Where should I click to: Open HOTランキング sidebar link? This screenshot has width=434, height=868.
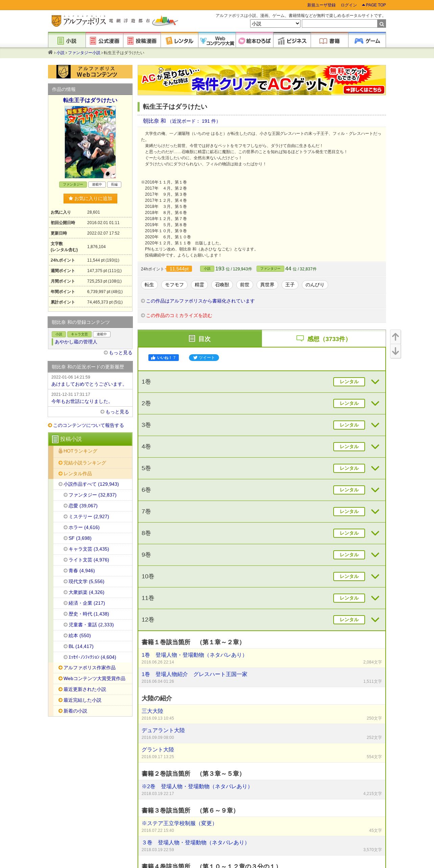80,451
